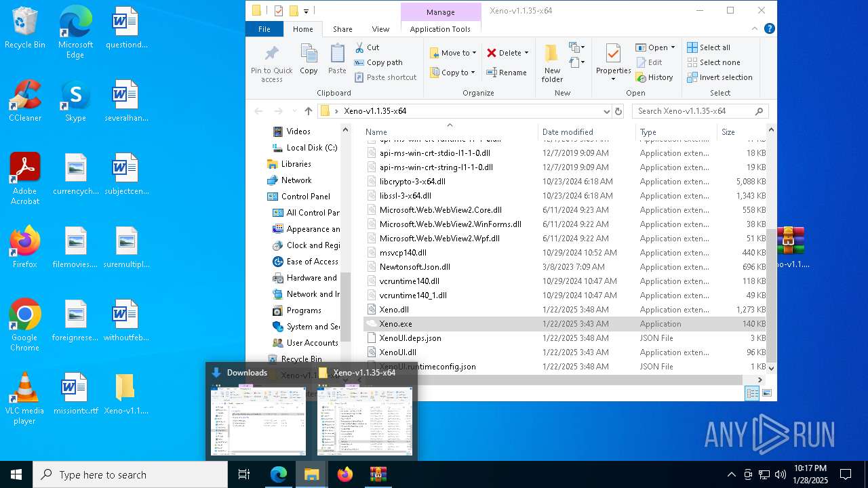The image size is (868, 488).
Task: Open Properties dropdown arrow below button
Action: pos(613,79)
